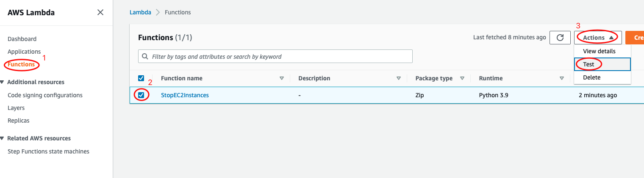The image size is (644, 178).
Task: Choose View details from Actions menu
Action: coord(602,51)
